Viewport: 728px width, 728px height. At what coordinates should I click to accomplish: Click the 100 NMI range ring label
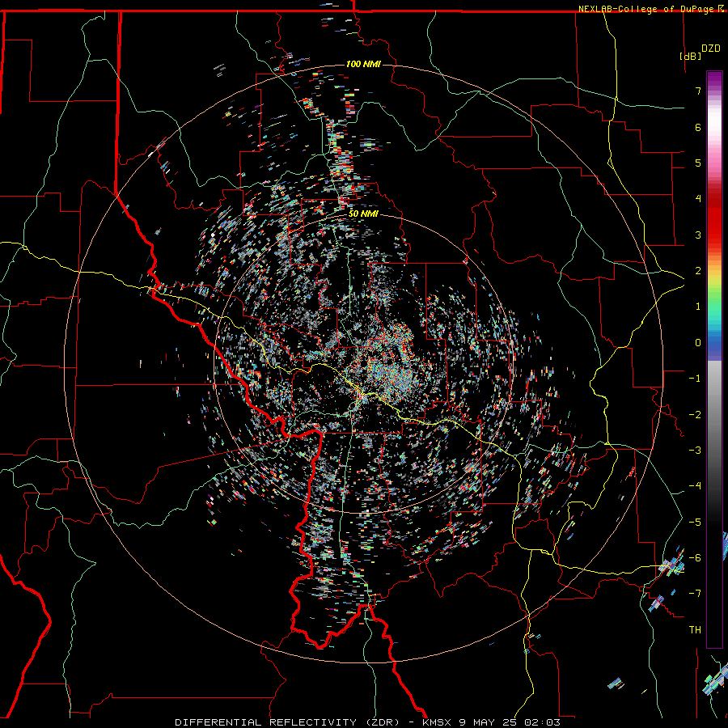pyautogui.click(x=363, y=64)
